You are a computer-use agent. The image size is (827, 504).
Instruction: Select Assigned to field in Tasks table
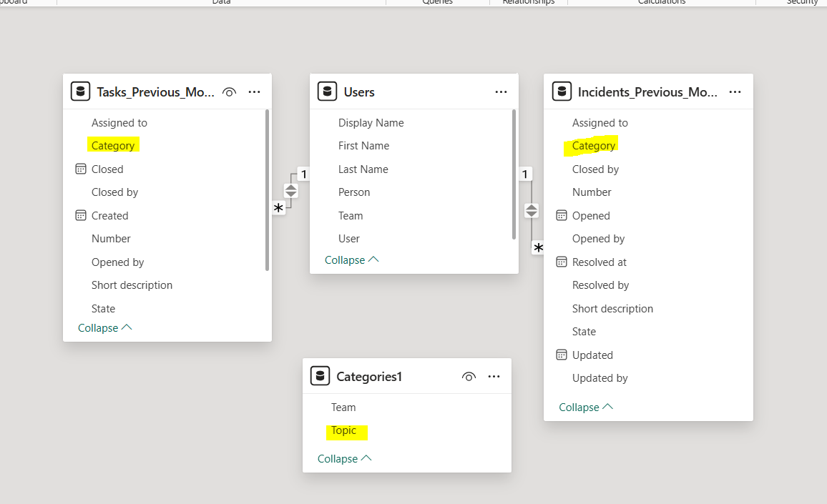click(x=119, y=123)
